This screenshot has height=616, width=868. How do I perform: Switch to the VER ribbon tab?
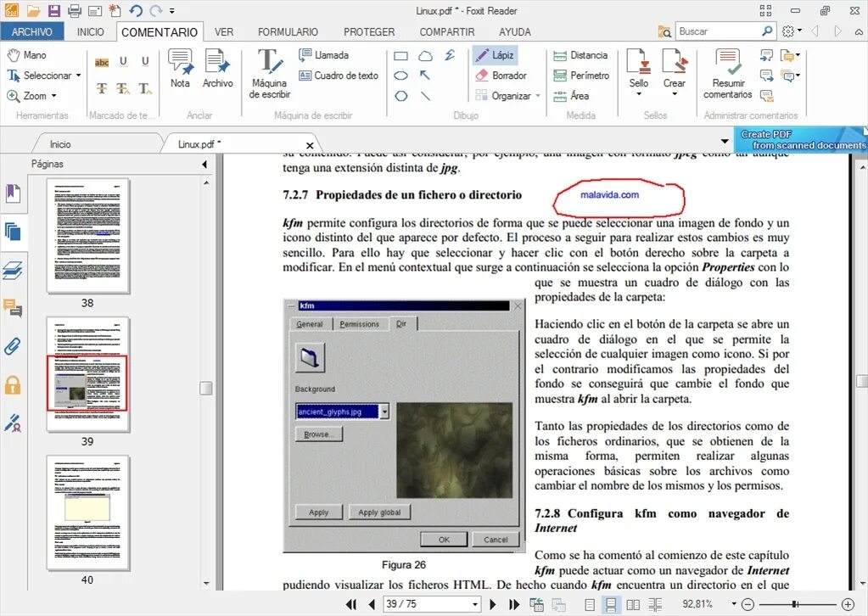tap(224, 31)
